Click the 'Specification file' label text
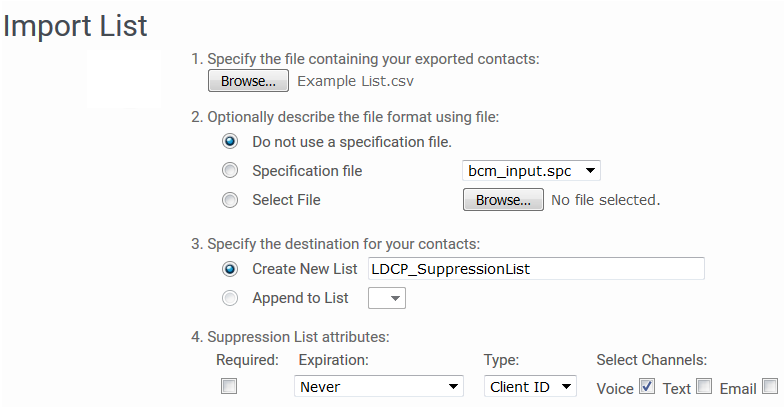 (307, 171)
